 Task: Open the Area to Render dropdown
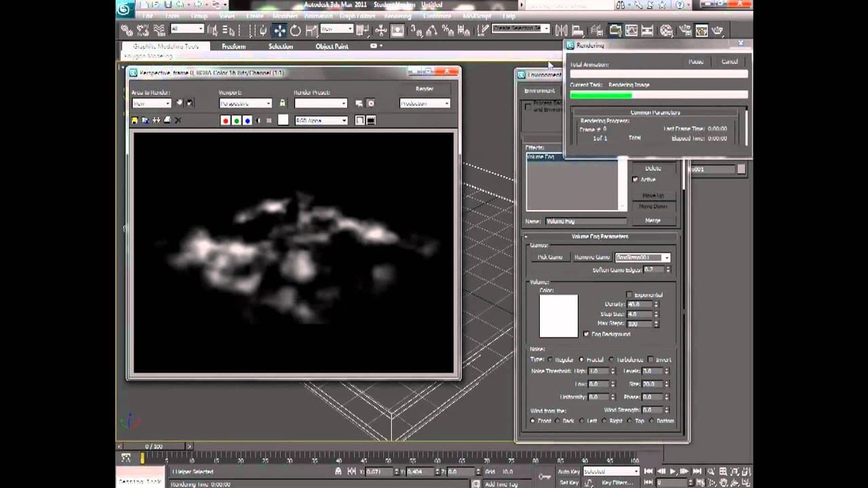[x=151, y=104]
